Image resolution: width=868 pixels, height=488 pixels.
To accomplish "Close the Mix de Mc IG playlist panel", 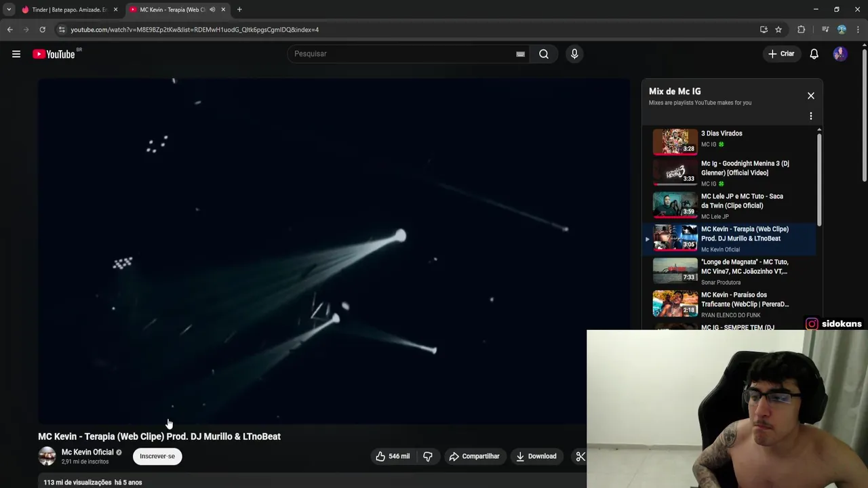I will point(810,96).
